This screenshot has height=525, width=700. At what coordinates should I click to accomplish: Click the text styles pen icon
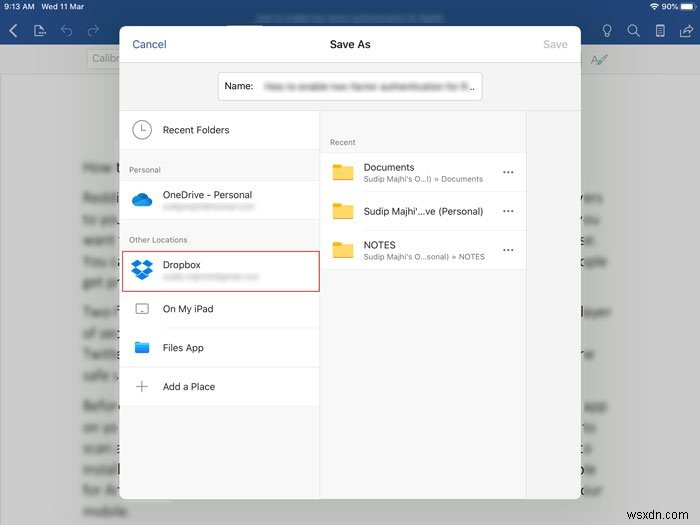(599, 59)
